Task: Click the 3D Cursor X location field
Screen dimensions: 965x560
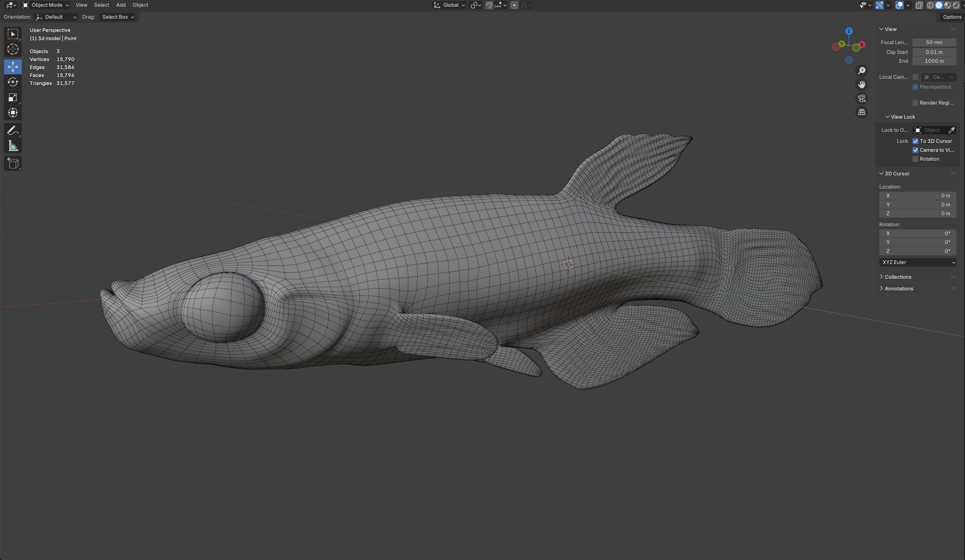Action: pos(917,196)
